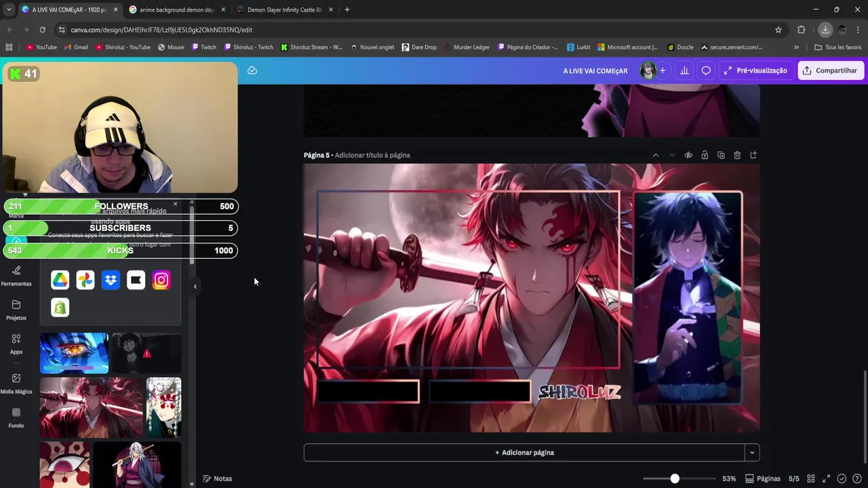The image size is (868, 488).
Task: Open Ferramentas in the Canva sidebar
Action: (x=16, y=276)
